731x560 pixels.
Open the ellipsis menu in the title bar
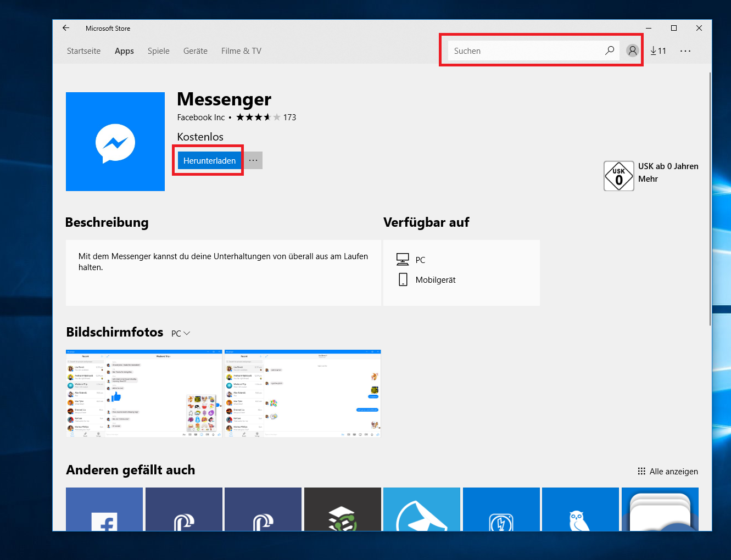point(685,51)
